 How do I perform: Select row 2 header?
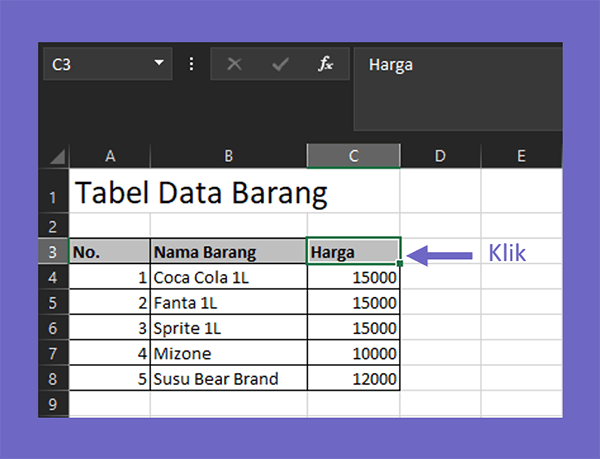pos(54,225)
